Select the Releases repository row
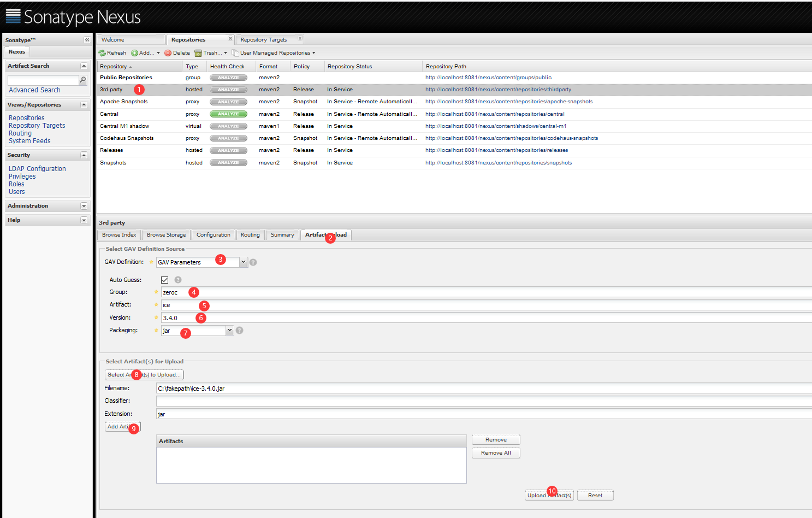Viewport: 812px width, 518px height. 454,150
